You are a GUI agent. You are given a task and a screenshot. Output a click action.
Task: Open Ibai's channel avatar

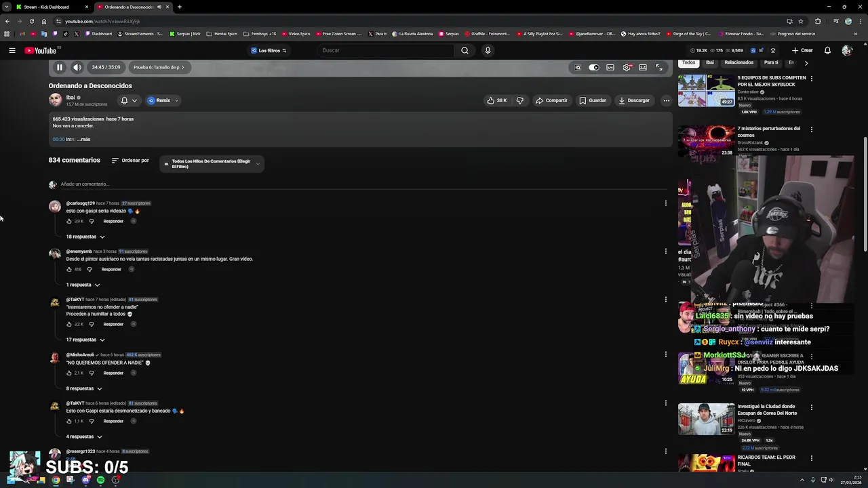point(55,100)
